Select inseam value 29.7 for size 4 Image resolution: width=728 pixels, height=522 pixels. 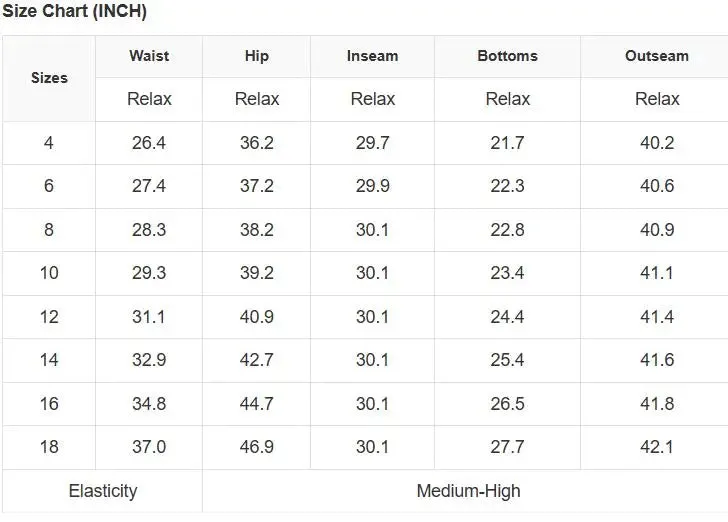(372, 143)
